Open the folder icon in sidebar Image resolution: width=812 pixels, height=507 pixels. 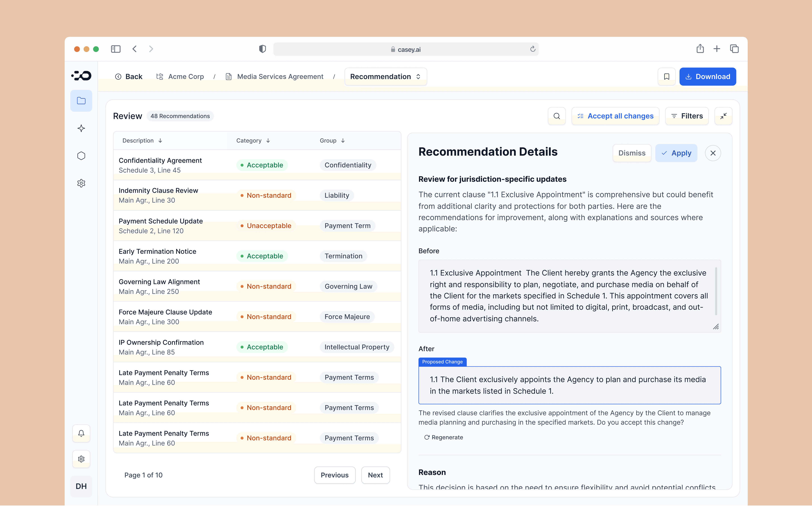click(x=81, y=101)
